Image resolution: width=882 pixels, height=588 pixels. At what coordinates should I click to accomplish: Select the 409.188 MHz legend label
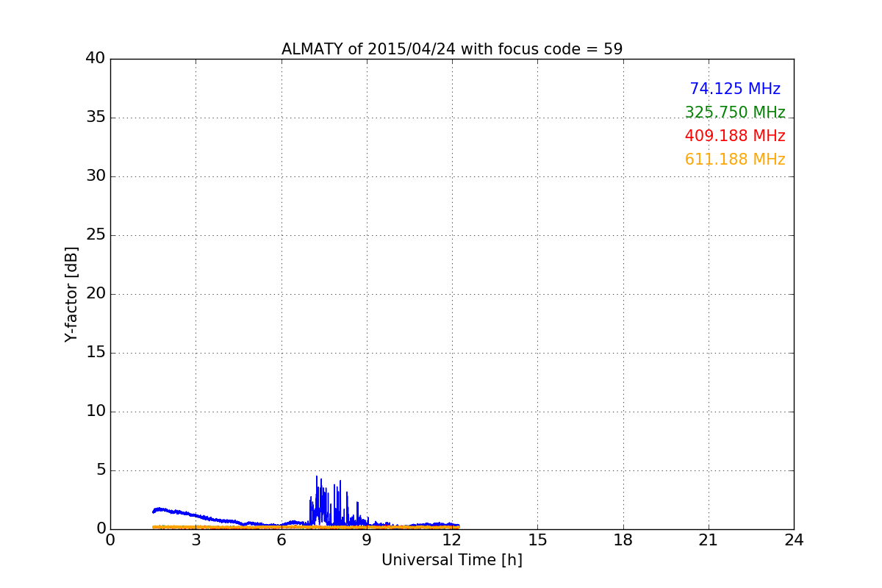click(x=735, y=136)
